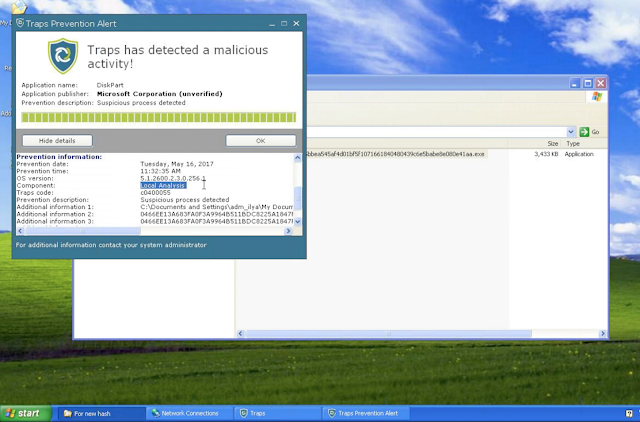Click shield icon on Traps taskbar button
640x422 pixels.
pyautogui.click(x=244, y=413)
